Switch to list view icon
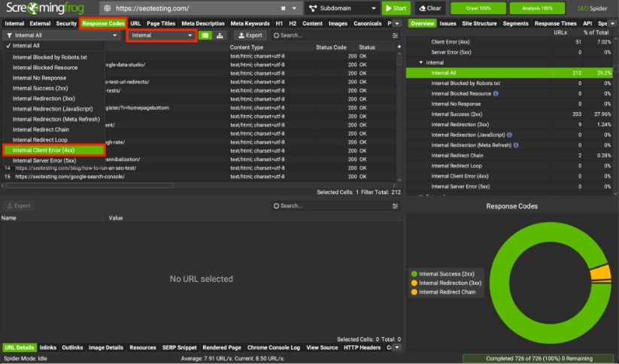 pos(205,35)
